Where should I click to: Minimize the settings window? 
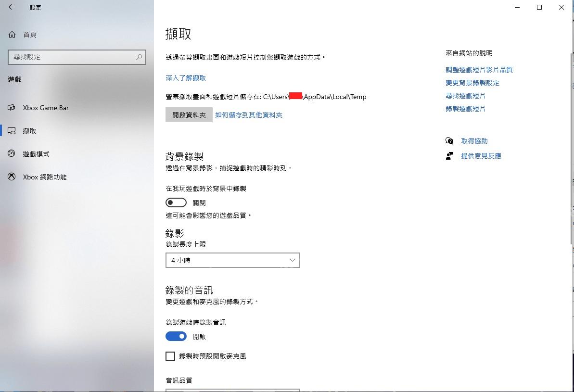pyautogui.click(x=517, y=7)
